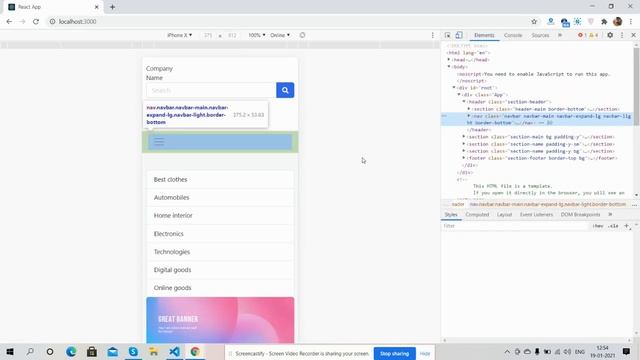Toggle the device toolbar icon in DevTools
The height and width of the screenshot is (360, 640).
459,35
